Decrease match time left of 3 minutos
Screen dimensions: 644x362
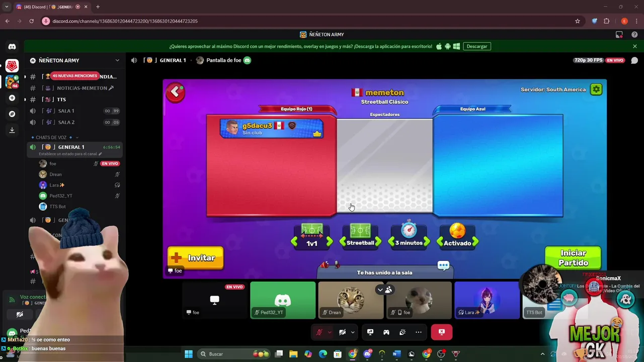tap(391, 242)
